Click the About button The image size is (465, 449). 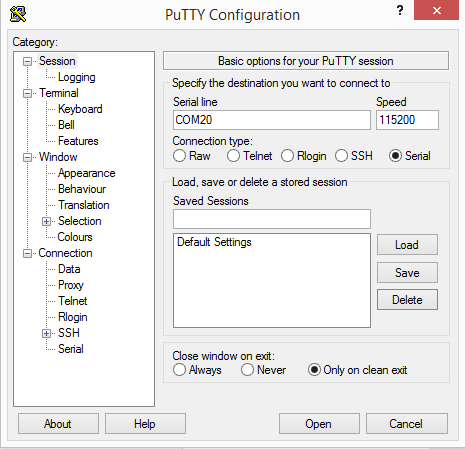[x=58, y=424]
